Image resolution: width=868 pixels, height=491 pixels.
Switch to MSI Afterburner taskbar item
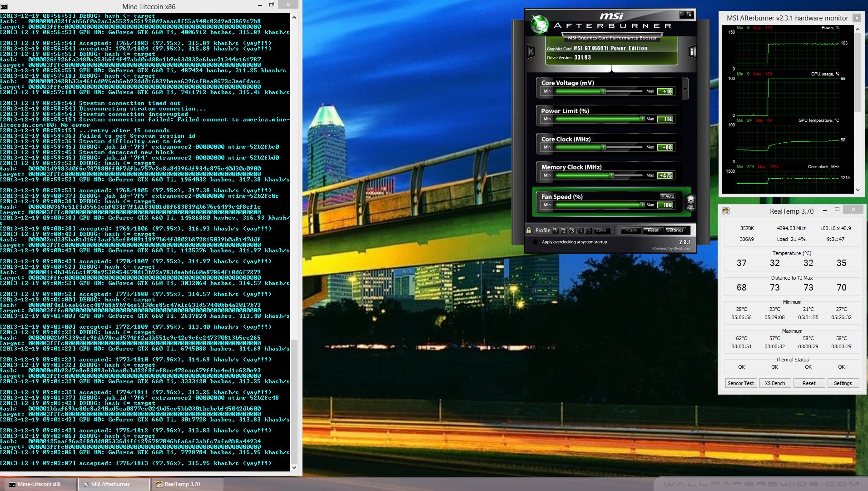pyautogui.click(x=114, y=484)
